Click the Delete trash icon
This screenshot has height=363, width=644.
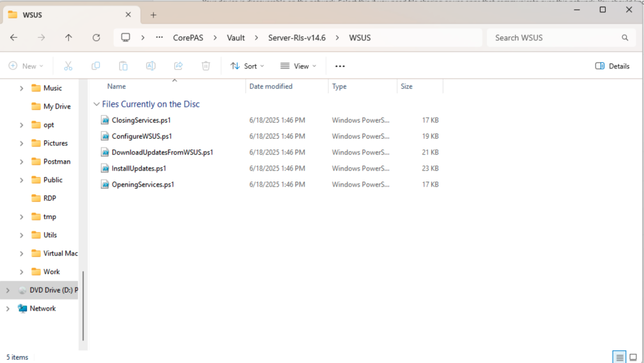tap(206, 66)
